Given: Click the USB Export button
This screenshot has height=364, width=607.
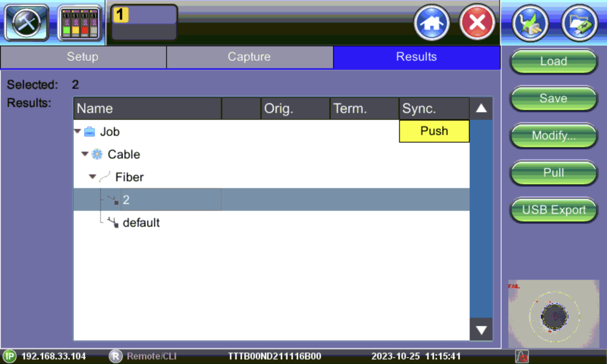Looking at the screenshot, I should click(554, 210).
